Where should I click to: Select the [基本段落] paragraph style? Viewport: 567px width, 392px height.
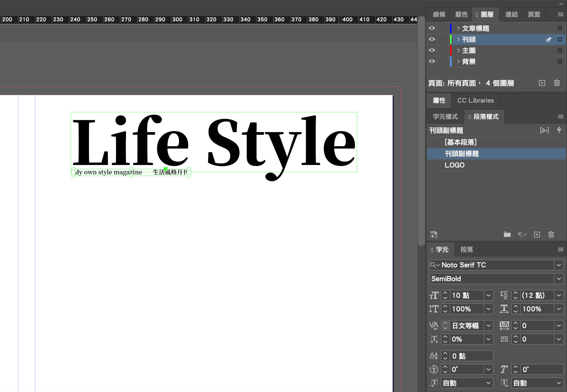point(461,142)
